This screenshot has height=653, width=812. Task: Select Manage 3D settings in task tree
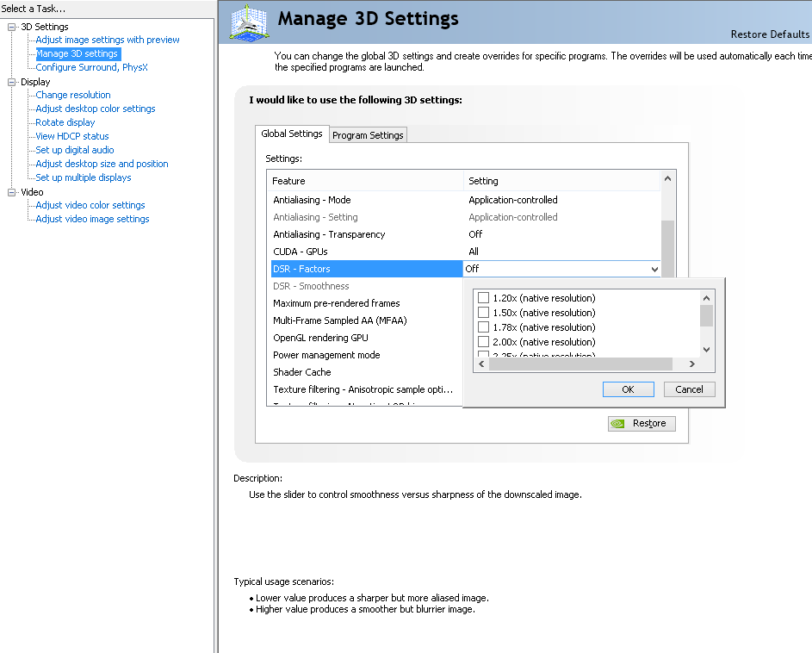coord(77,53)
